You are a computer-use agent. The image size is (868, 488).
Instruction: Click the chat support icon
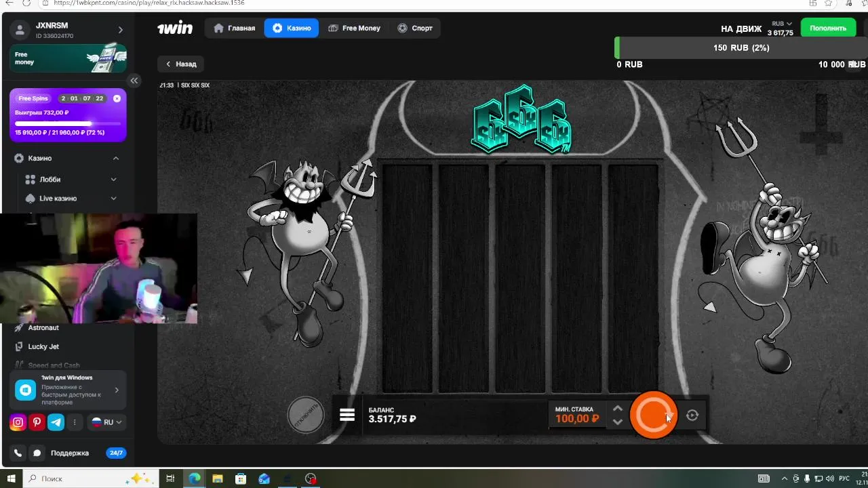click(x=37, y=453)
